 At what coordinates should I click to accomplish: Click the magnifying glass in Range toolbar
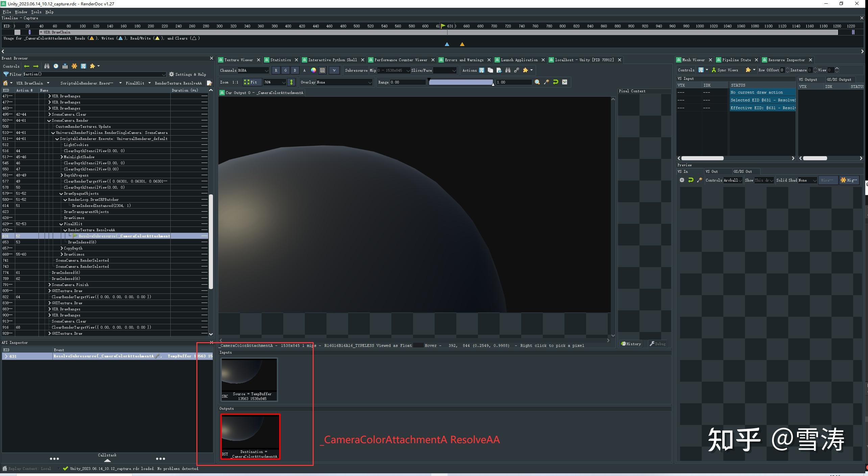[x=537, y=82]
